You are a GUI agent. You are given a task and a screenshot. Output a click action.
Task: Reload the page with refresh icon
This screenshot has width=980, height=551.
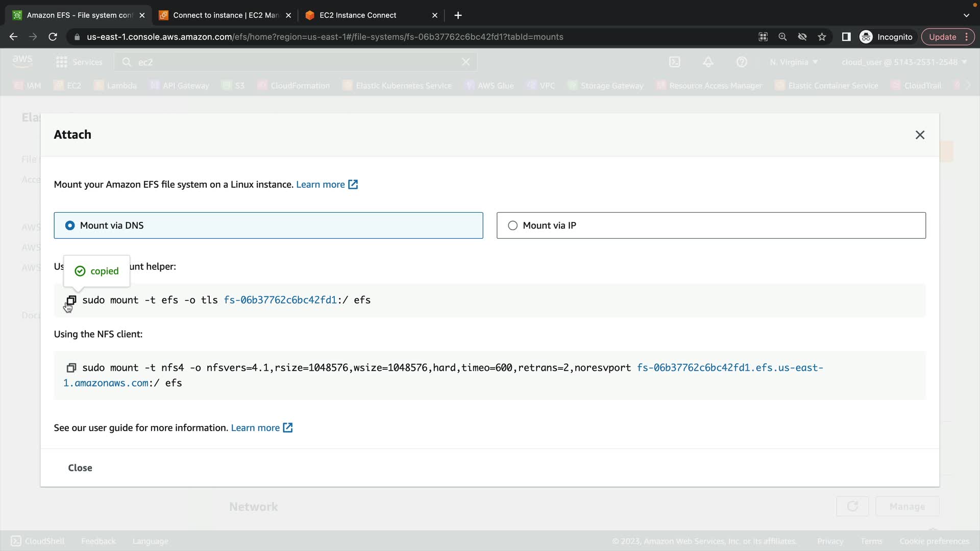click(53, 37)
